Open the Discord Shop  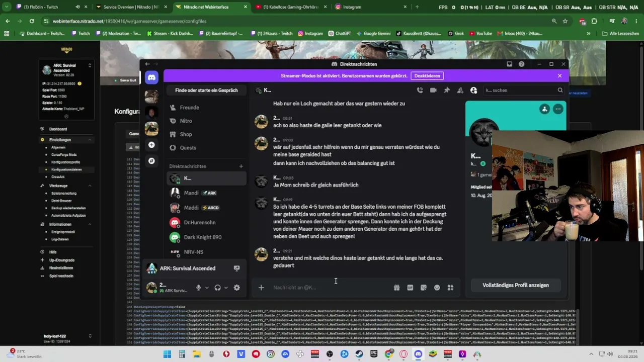click(x=206, y=134)
